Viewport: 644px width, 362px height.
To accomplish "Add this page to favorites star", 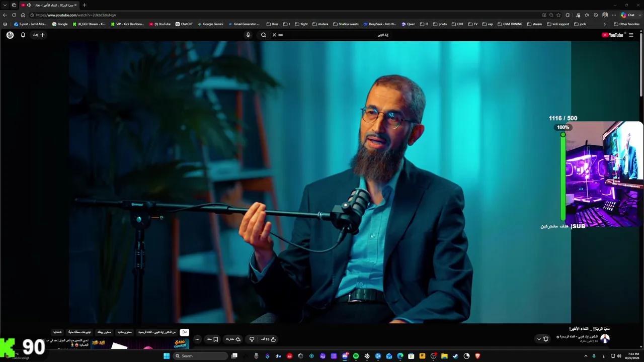I will (558, 15).
